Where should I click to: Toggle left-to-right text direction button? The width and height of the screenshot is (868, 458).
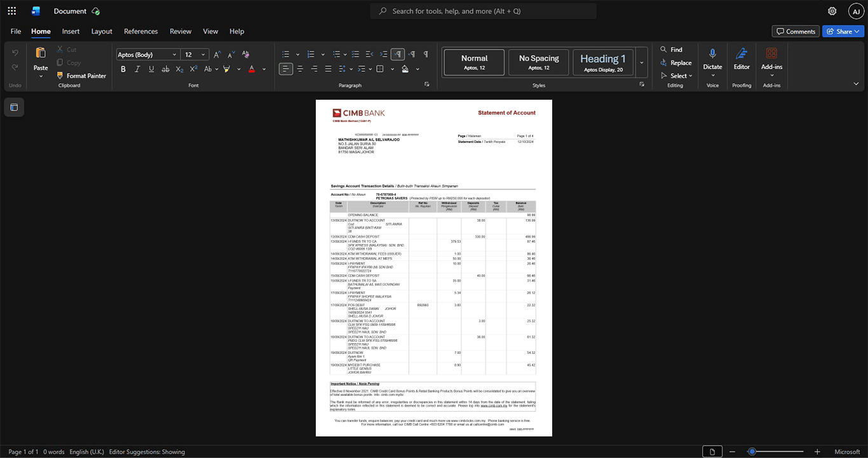point(398,54)
